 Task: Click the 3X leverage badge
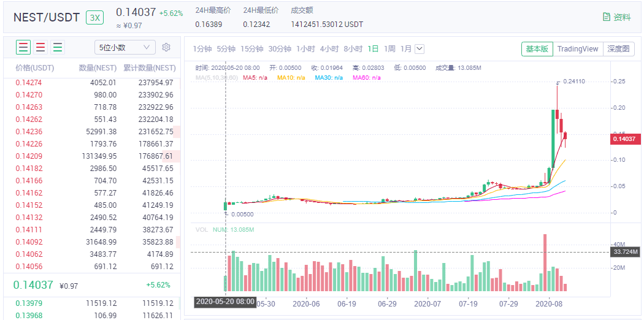pyautogui.click(x=95, y=18)
